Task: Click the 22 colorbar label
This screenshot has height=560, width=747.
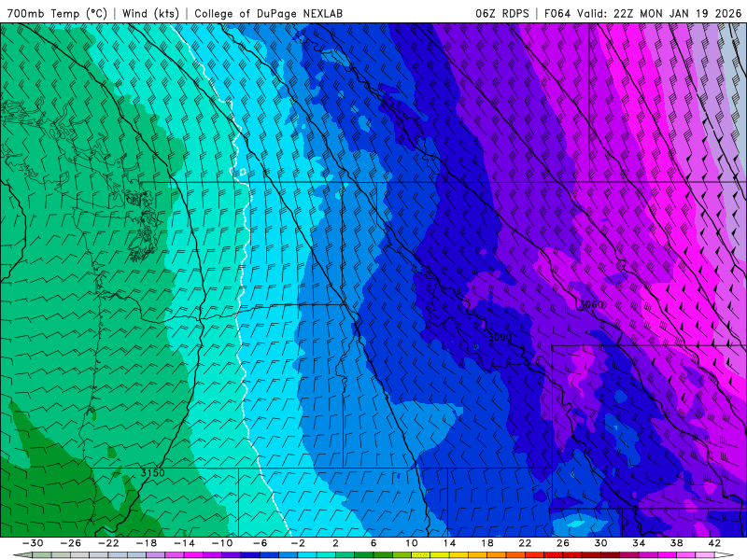Action: (x=525, y=543)
